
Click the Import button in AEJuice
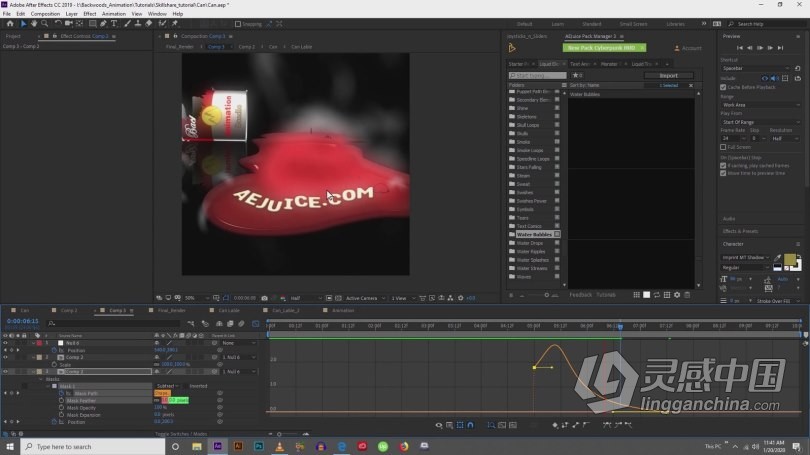[668, 75]
